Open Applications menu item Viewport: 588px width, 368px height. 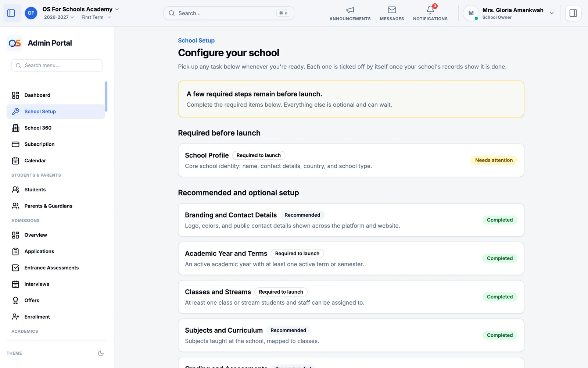56,251
